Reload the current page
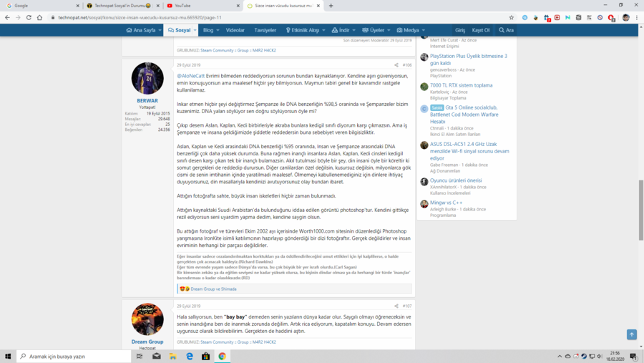This screenshot has height=363, width=644. (x=29, y=18)
